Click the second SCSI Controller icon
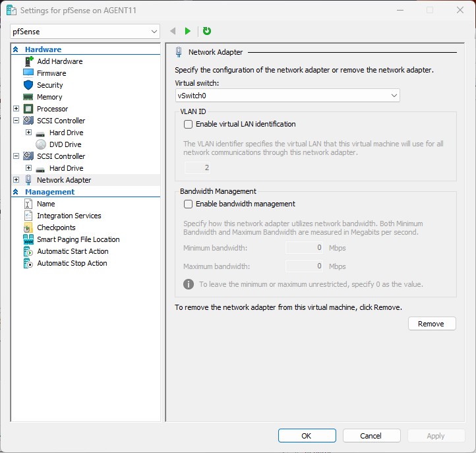The height and width of the screenshot is (453, 476). tap(28, 156)
